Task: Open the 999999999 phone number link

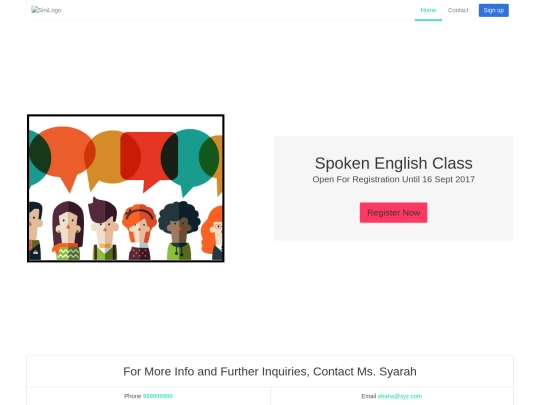Action: point(157,396)
